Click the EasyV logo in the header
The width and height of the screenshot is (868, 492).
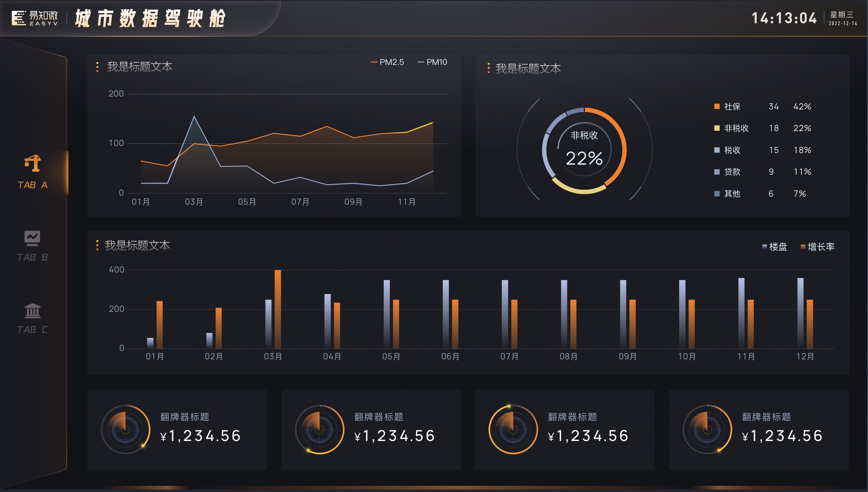35,18
